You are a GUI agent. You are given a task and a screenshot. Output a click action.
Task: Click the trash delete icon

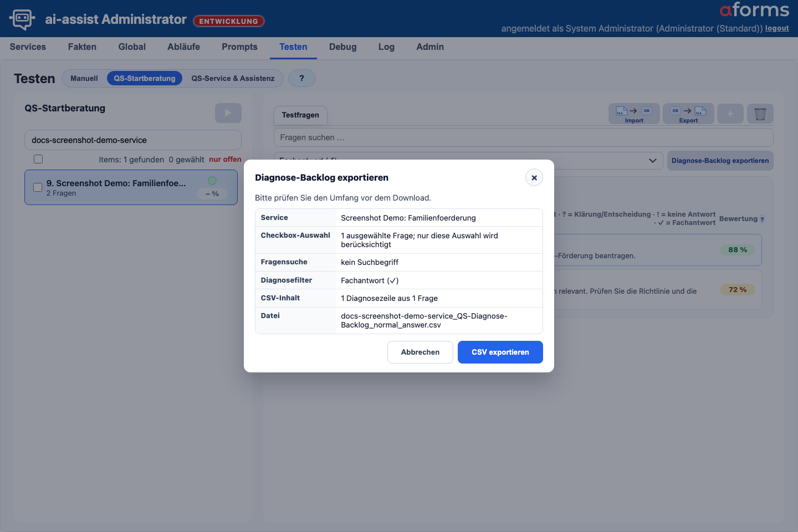(760, 114)
